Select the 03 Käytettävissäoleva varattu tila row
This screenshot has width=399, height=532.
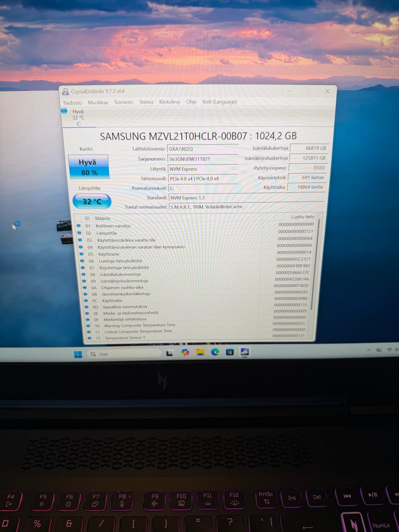(x=195, y=239)
